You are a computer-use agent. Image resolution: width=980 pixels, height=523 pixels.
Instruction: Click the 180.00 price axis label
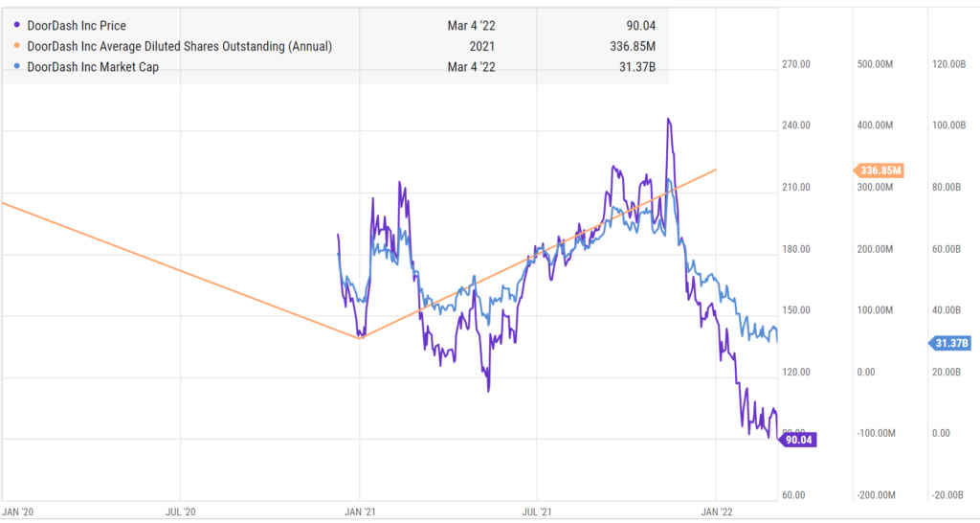click(796, 249)
